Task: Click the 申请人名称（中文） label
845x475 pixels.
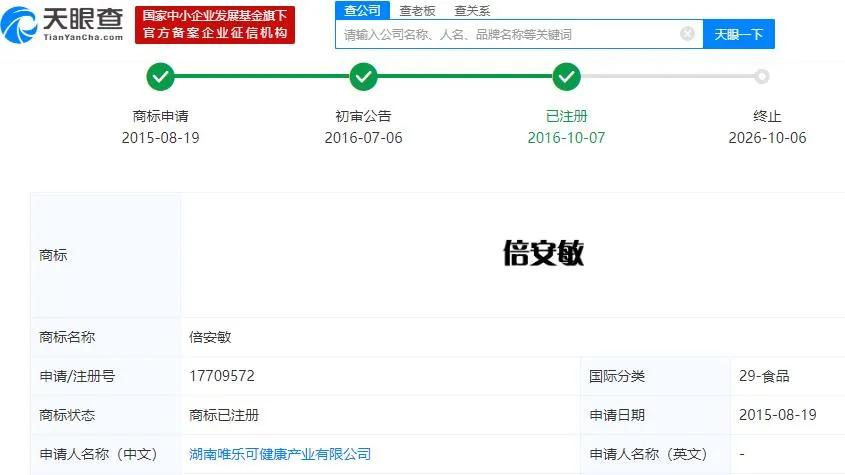Action: coord(98,455)
